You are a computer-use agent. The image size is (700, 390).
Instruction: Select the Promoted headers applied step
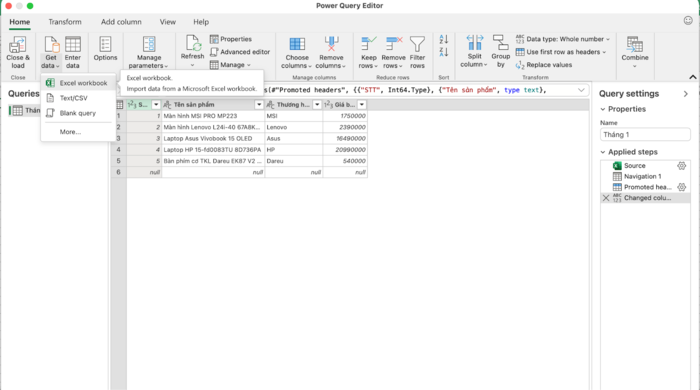pyautogui.click(x=645, y=187)
